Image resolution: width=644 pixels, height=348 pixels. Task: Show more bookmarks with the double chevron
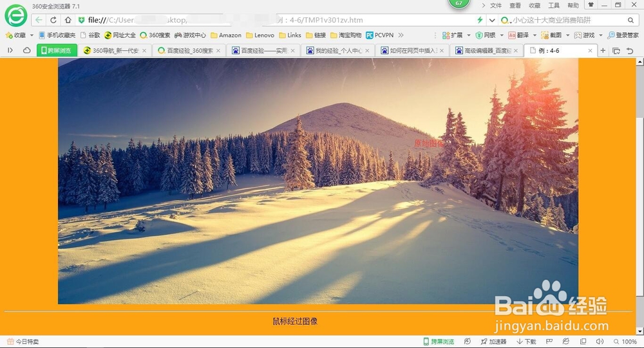click(x=401, y=35)
